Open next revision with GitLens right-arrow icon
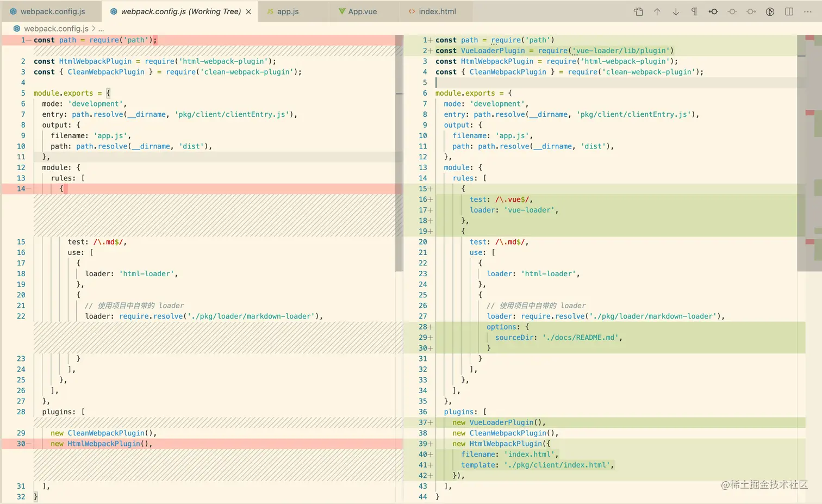Image resolution: width=822 pixels, height=504 pixels. 751,11
